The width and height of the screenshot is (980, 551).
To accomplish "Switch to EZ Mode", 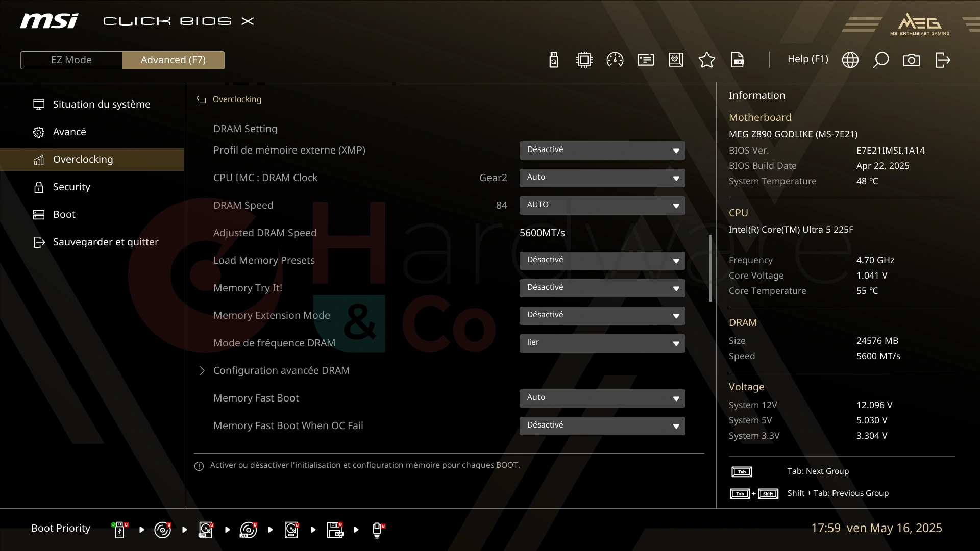I will click(71, 60).
